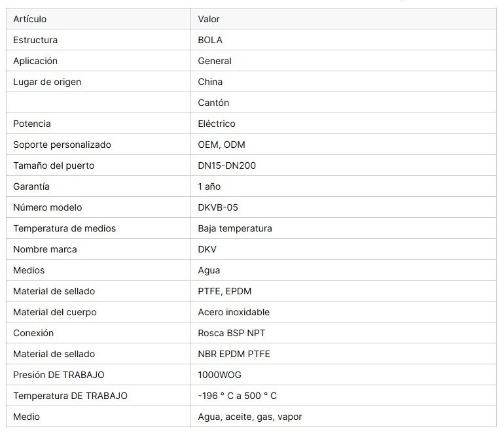The width and height of the screenshot is (504, 433).
Task: Click the "Rosca BSP NPT" connection value
Action: pyautogui.click(x=232, y=333)
